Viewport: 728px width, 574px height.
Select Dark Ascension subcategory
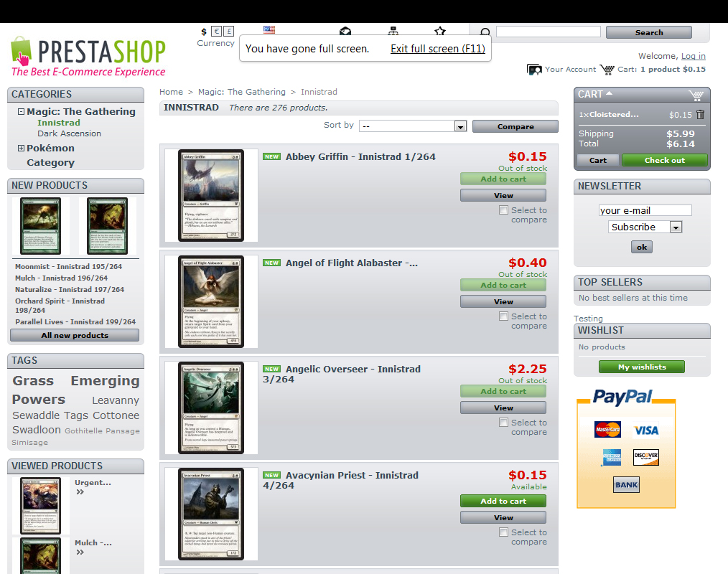[x=69, y=133]
